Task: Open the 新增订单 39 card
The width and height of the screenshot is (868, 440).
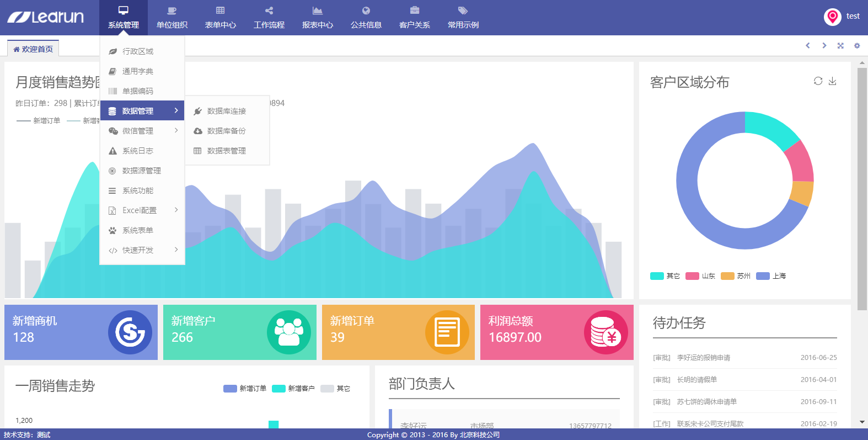Action: [x=398, y=332]
